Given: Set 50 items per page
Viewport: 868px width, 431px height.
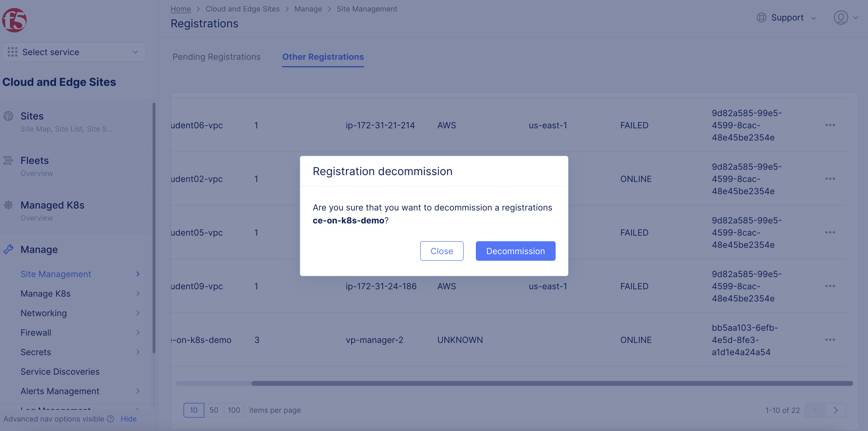Looking at the screenshot, I should (x=214, y=410).
